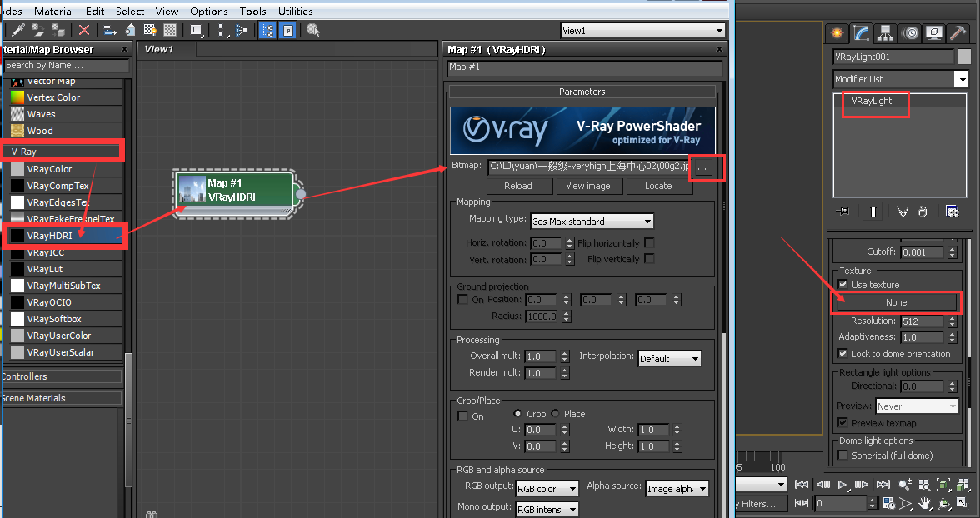The image size is (980, 518).
Task: Toggle Parameter Editor panel icon
Action: (x=287, y=30)
